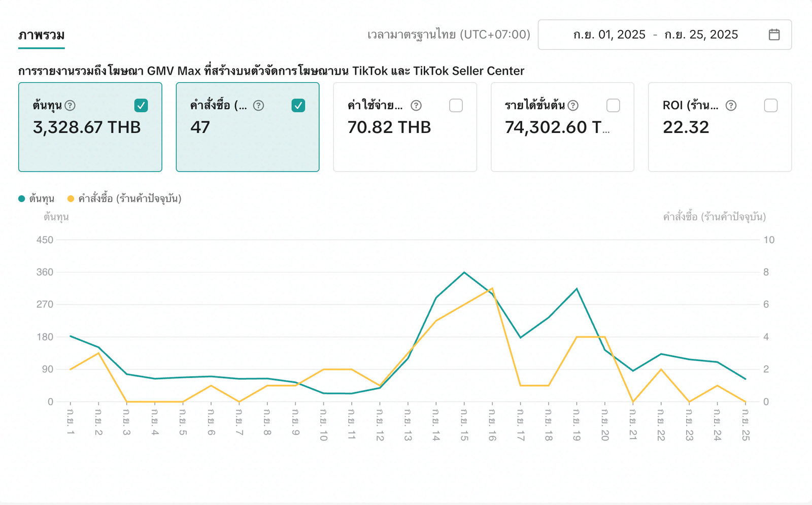Tick the ROI metric checkbox
Viewport: 812px width, 505px height.
(770, 106)
